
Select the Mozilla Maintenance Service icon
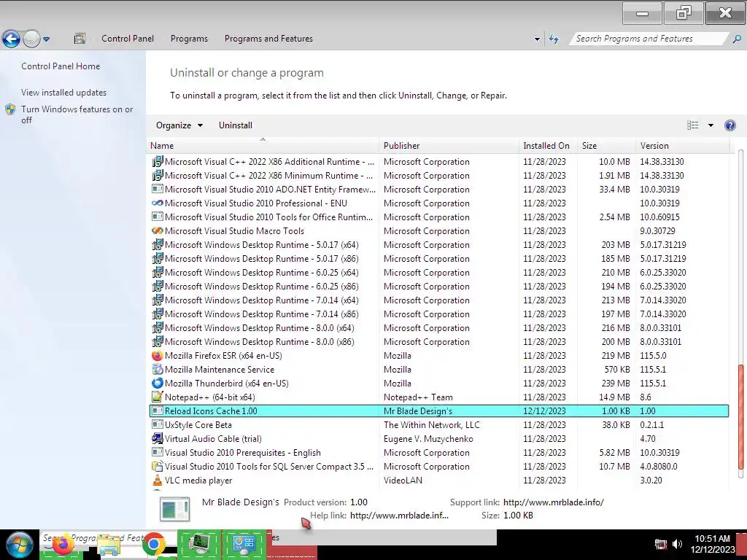pyautogui.click(x=158, y=370)
